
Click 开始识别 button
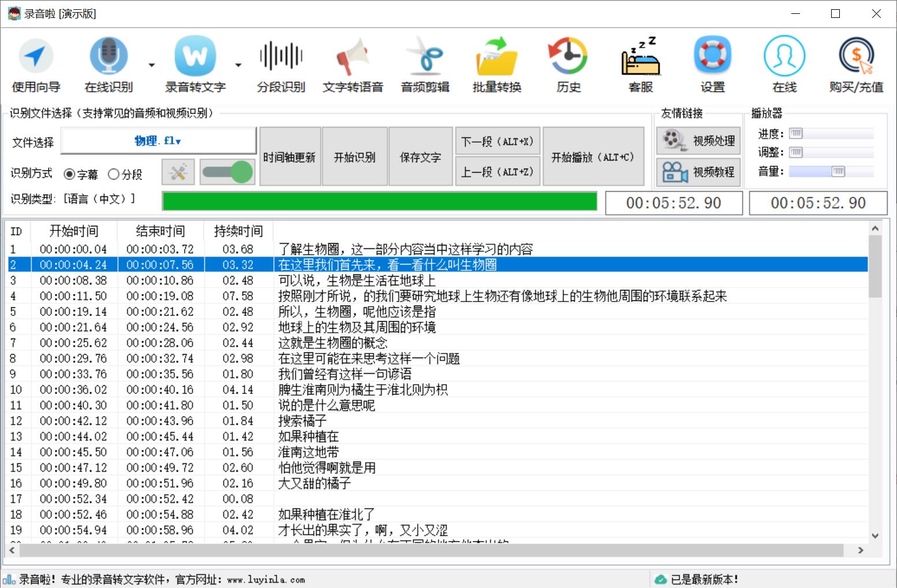[x=355, y=157]
